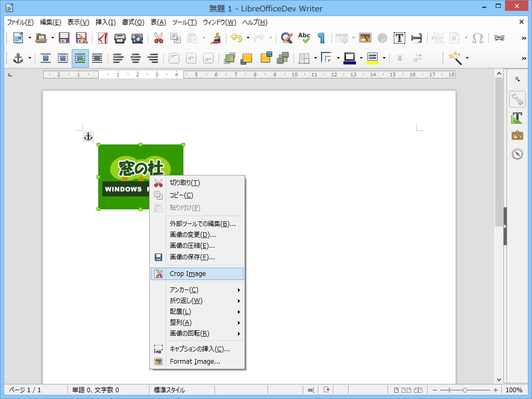Choose Format Image in the context menu
This screenshot has height=399, width=532.
(x=195, y=361)
